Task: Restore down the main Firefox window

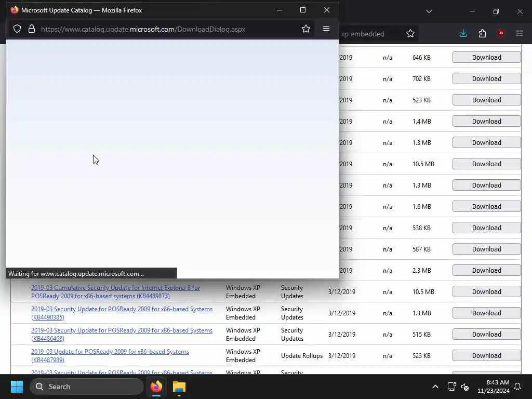Action: point(496,11)
